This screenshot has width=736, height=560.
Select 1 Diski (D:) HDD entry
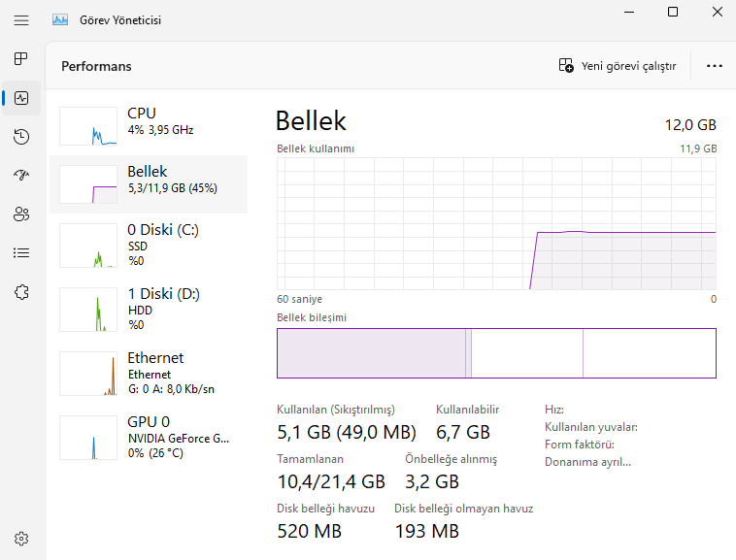149,307
